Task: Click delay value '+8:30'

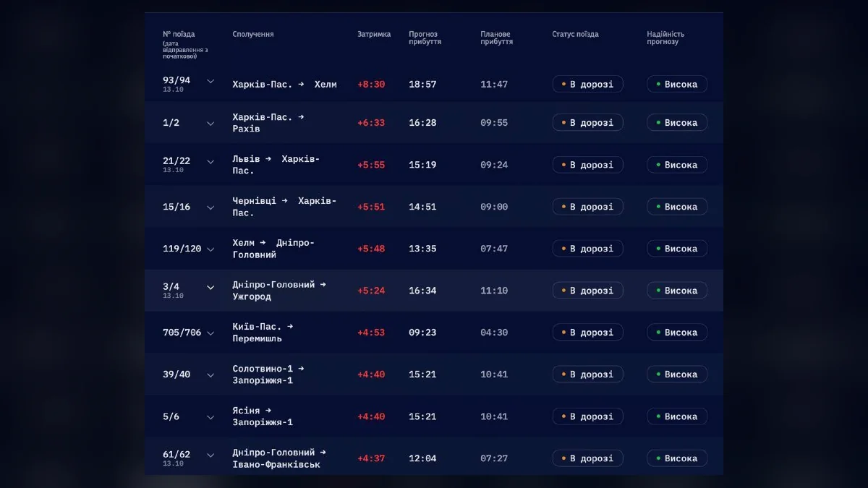Action: point(371,84)
